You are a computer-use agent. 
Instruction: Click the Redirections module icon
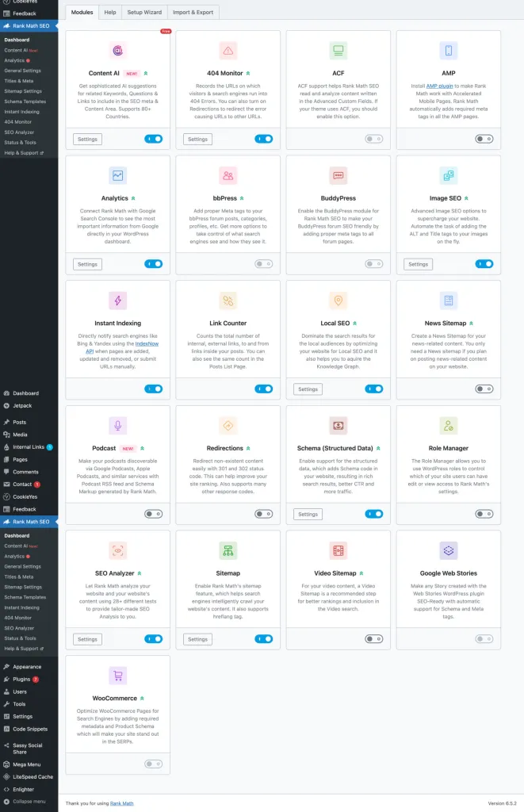point(228,426)
